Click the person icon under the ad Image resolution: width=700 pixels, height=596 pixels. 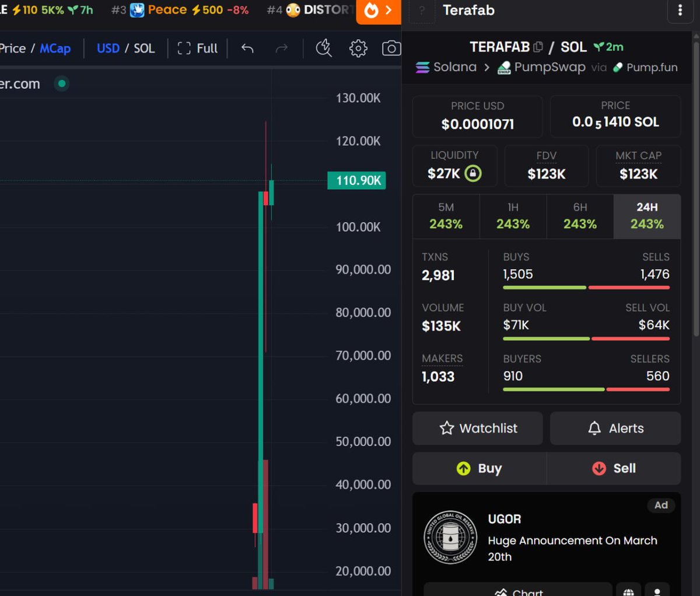(x=657, y=591)
